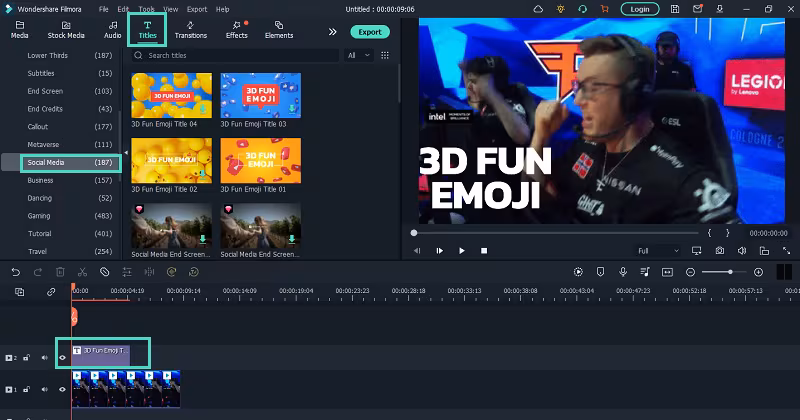Open the Stock Media tab

point(66,30)
